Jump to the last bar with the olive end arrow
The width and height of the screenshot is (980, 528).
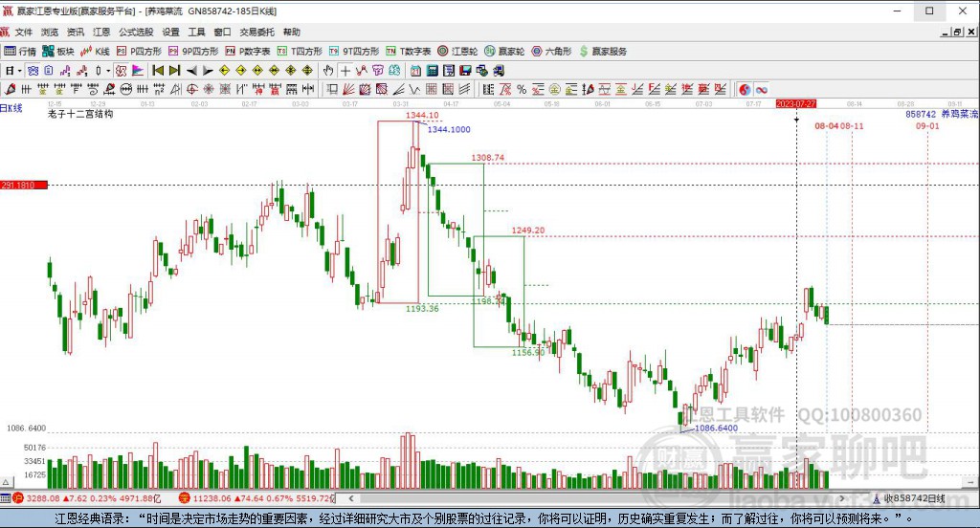(175, 71)
